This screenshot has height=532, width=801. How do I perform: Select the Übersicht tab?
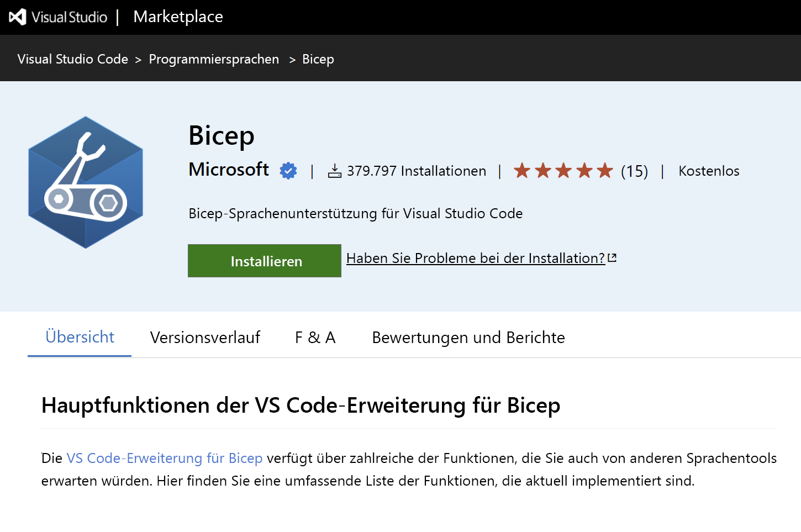[79, 337]
